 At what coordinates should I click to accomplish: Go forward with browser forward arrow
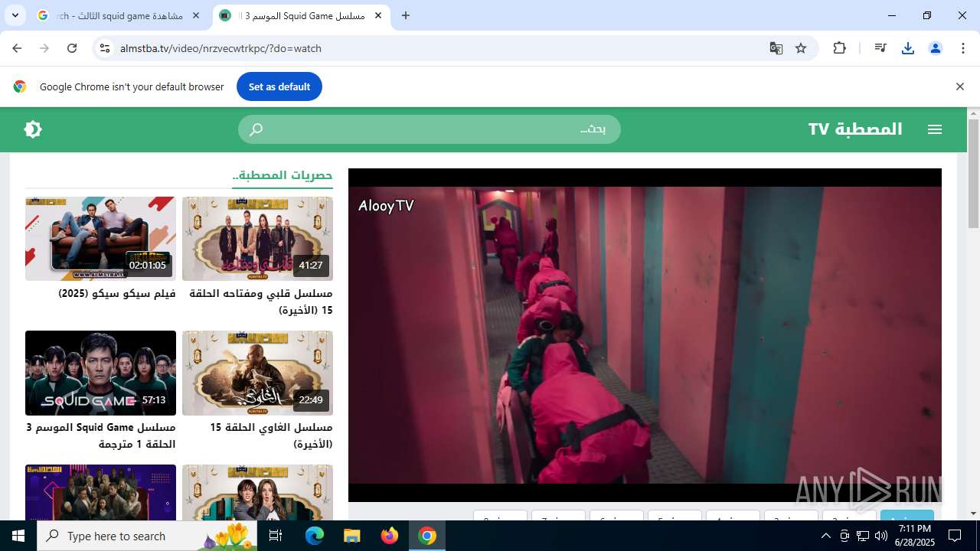[x=44, y=48]
